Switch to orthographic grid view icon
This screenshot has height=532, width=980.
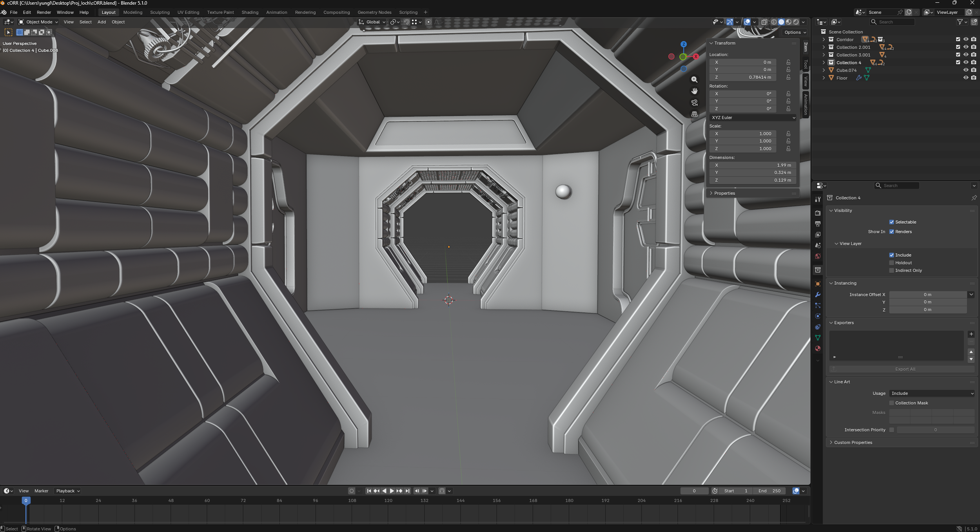[x=694, y=114]
